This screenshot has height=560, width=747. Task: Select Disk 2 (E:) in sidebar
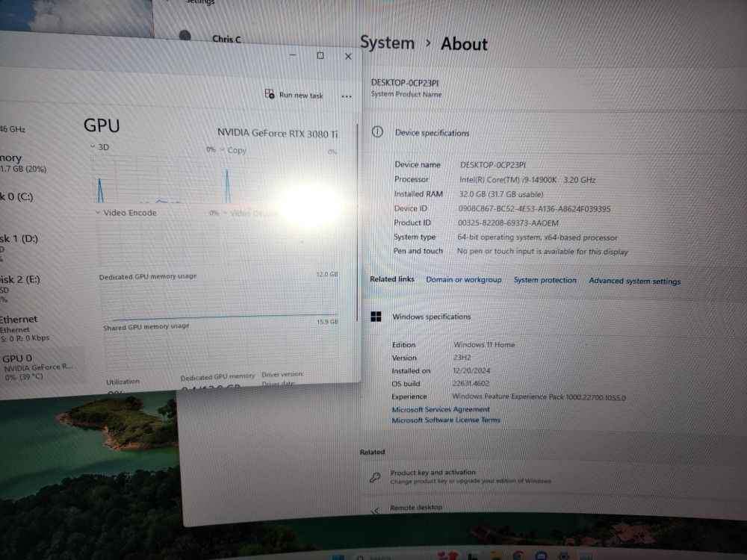point(22,288)
